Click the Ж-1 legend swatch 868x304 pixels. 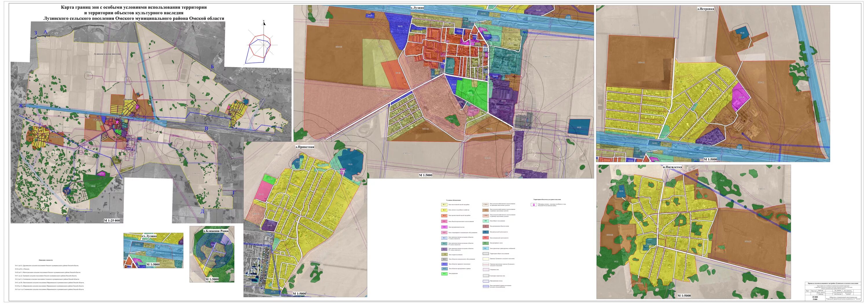point(444,205)
